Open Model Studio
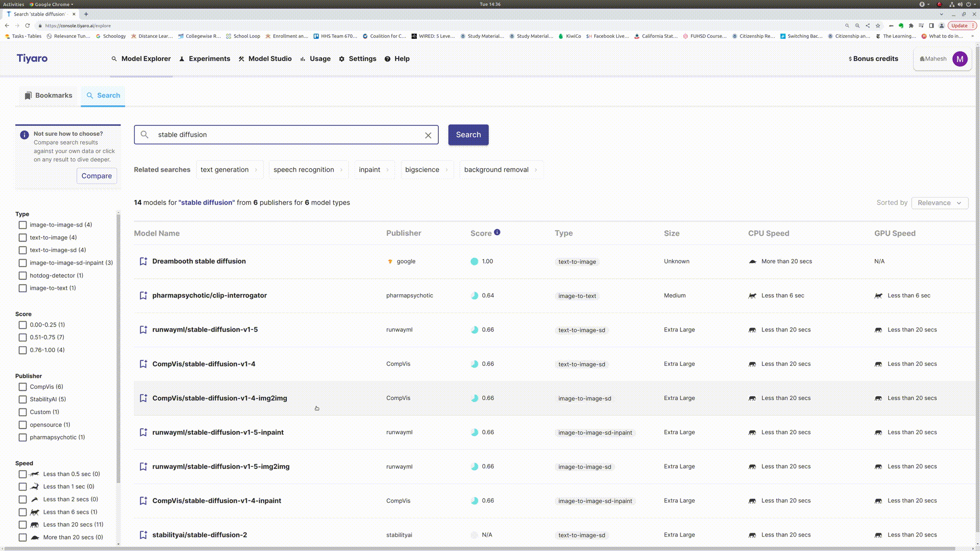The image size is (980, 551). click(x=265, y=59)
